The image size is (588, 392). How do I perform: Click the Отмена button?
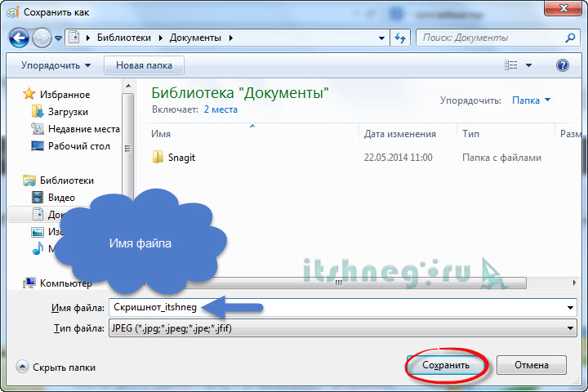pyautogui.click(x=531, y=365)
